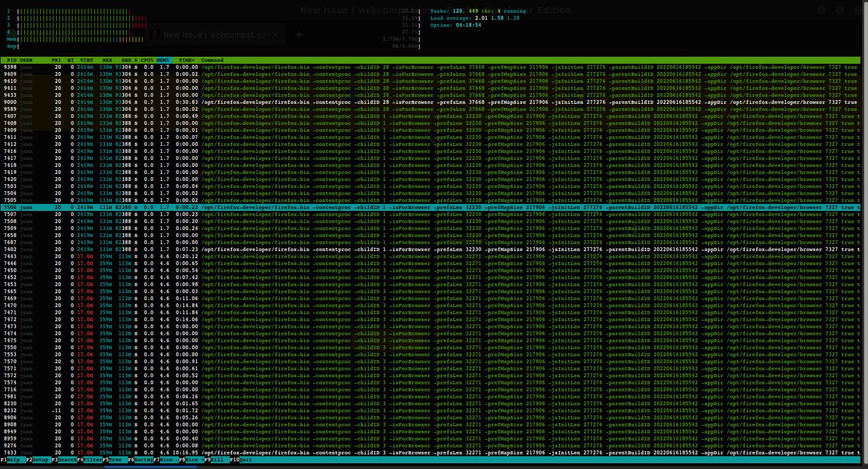Viewport: 868px width, 469px height.
Task: Click the F1 Help function key
Action: (13, 459)
